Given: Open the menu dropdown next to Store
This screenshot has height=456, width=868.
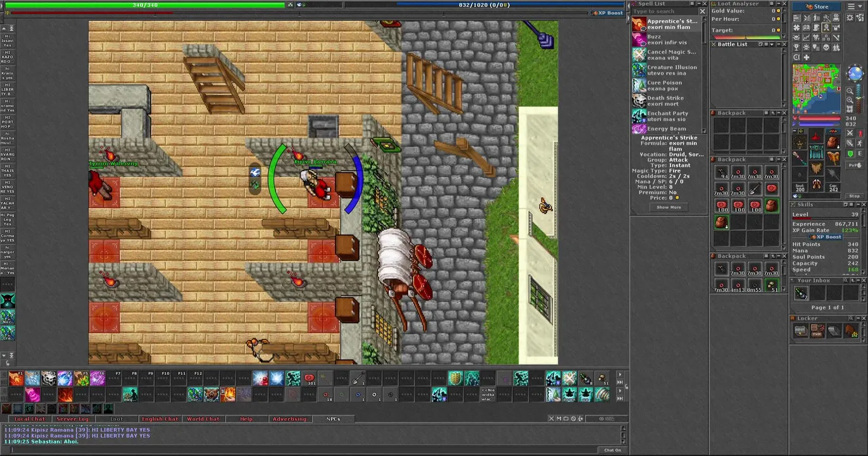Looking at the screenshot, I should click(855, 7).
